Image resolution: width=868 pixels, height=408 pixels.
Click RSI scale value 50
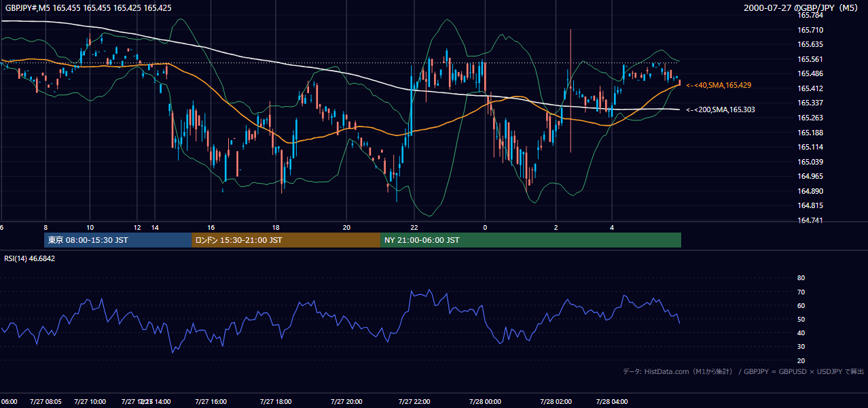coord(801,319)
